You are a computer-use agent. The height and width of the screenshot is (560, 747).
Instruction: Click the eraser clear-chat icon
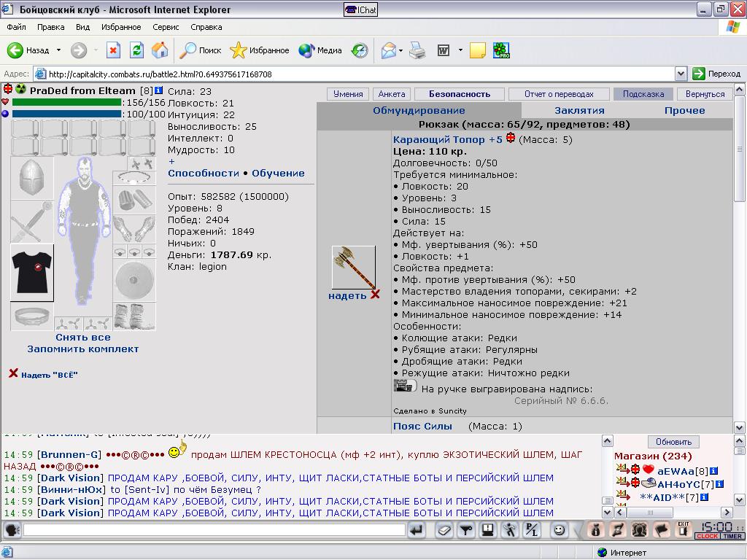point(444,529)
